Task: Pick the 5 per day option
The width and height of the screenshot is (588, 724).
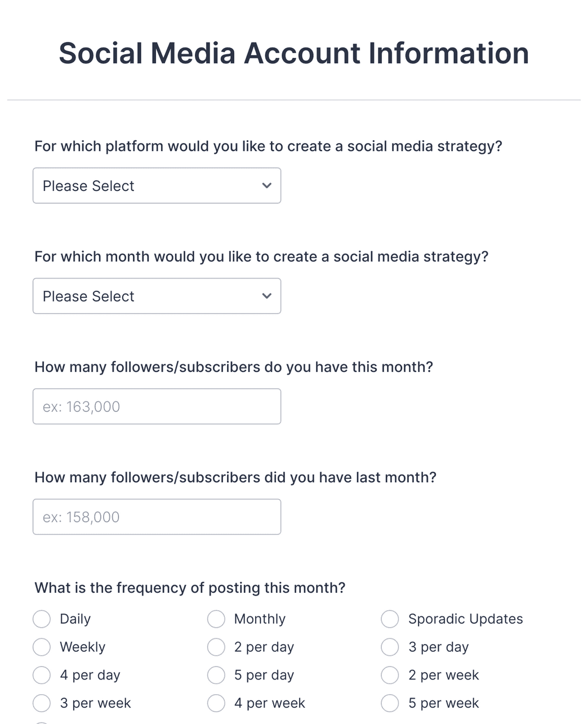Action: (216, 675)
